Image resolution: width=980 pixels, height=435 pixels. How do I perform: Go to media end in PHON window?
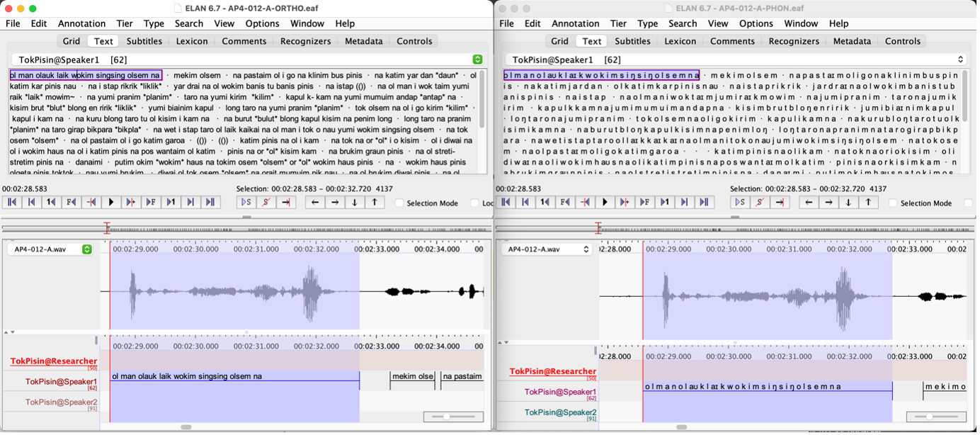click(704, 203)
